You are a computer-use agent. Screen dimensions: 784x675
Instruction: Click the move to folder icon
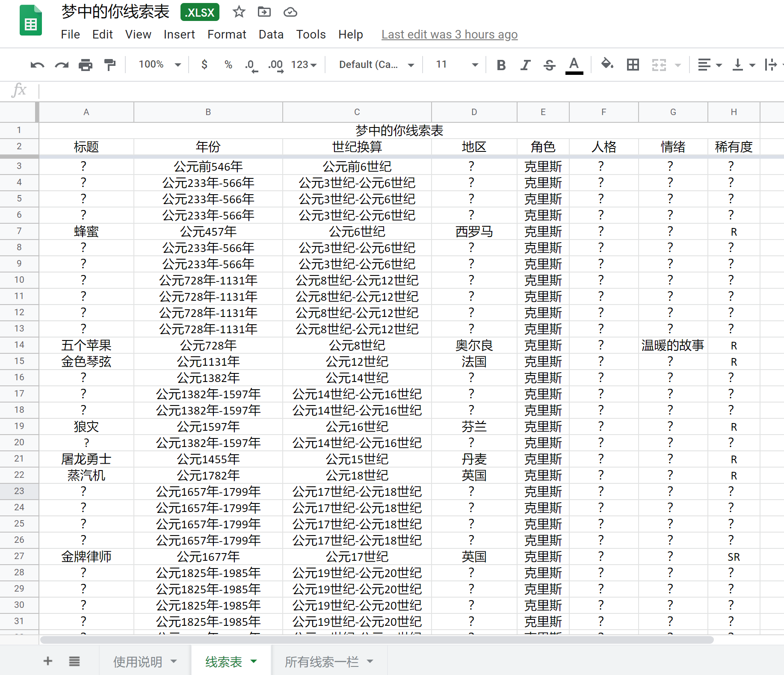pyautogui.click(x=264, y=12)
